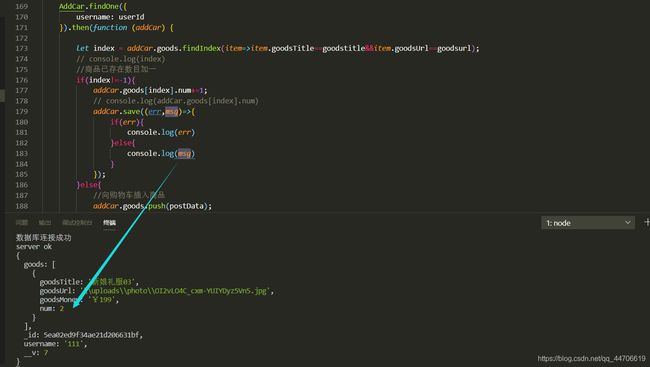Click 'server ok' terminal output line
650x367 pixels.
34,247
